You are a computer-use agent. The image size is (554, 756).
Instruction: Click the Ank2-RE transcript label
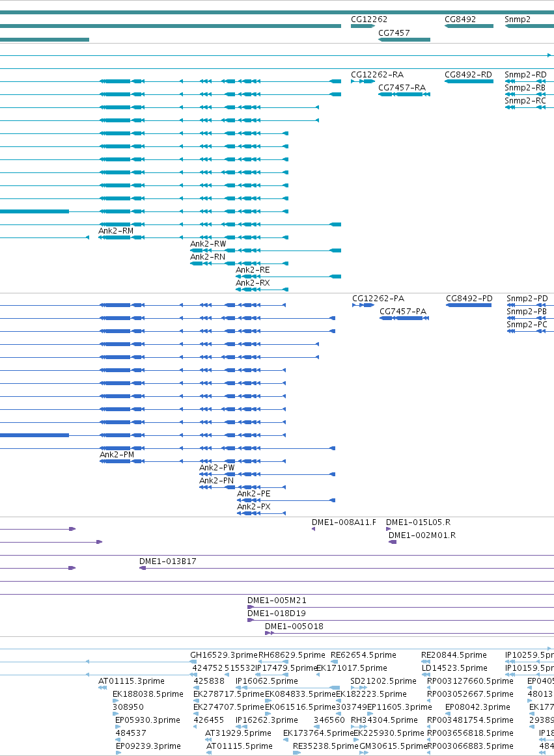[253, 270]
